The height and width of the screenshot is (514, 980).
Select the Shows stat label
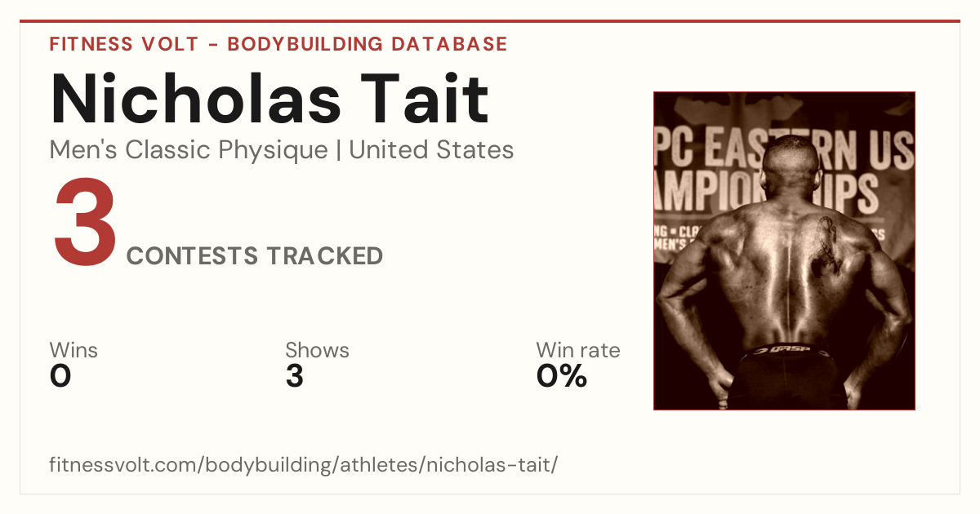coord(317,350)
